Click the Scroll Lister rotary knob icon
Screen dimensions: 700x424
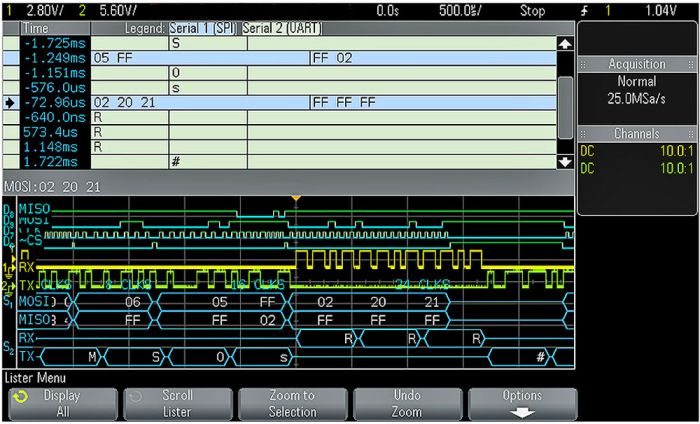coord(136,396)
